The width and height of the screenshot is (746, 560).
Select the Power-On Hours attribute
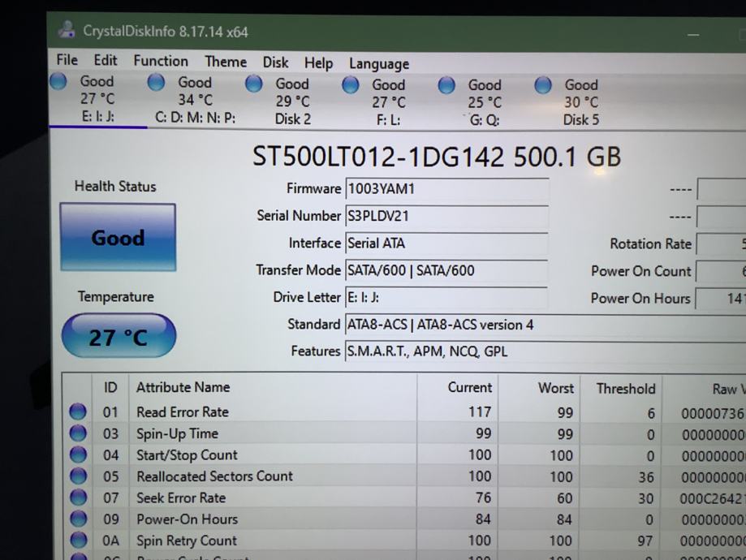click(x=187, y=519)
